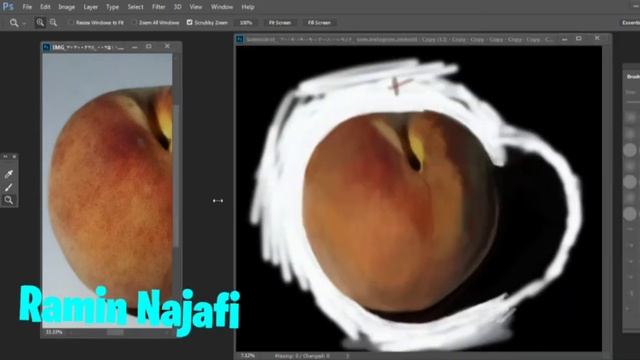Enable Zoom All Windows checkbox
Screen dimensions: 640x360
[x=134, y=23]
